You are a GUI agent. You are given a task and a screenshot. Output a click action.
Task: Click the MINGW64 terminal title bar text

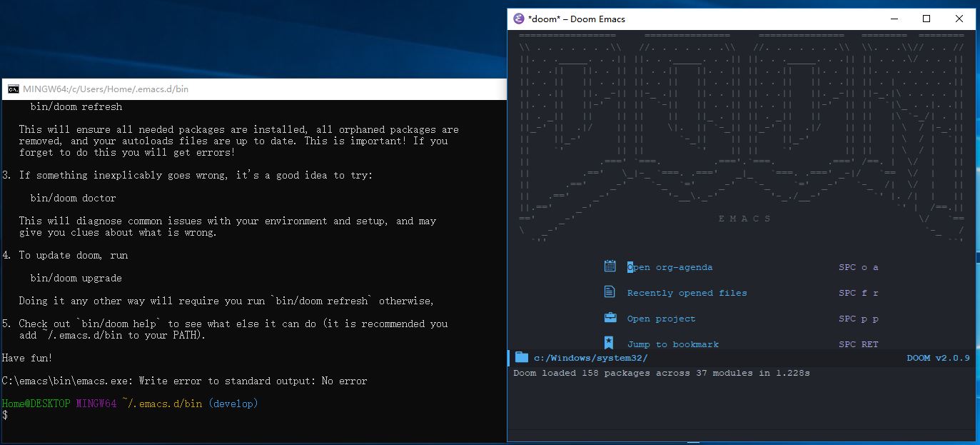click(106, 89)
